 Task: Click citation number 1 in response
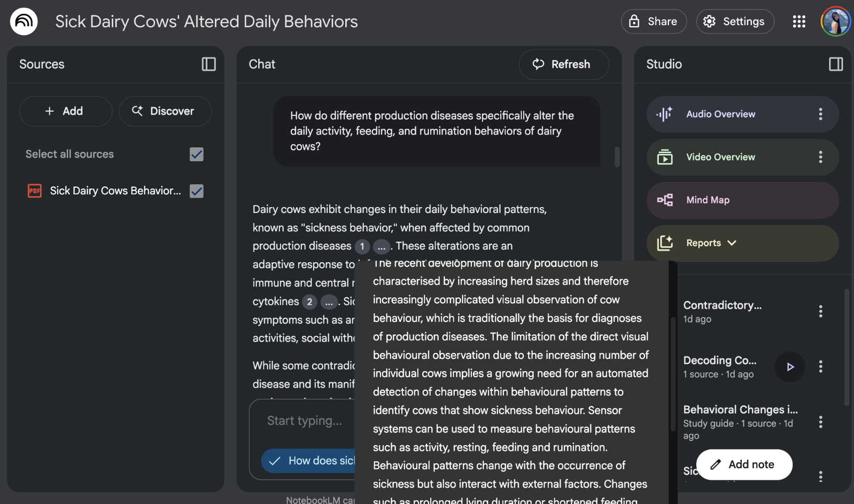point(362,246)
